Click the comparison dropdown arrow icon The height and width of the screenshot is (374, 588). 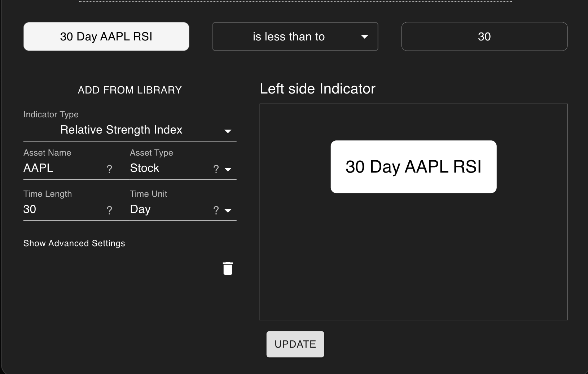click(x=365, y=36)
